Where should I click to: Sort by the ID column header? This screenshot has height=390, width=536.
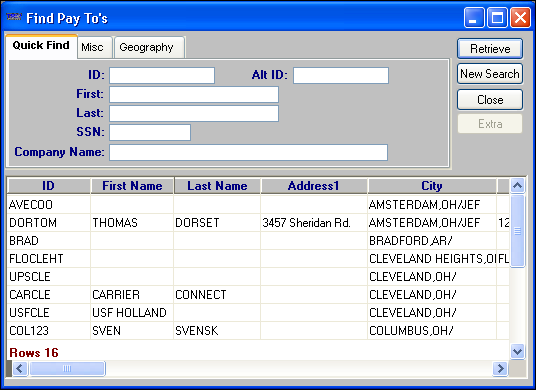49,186
